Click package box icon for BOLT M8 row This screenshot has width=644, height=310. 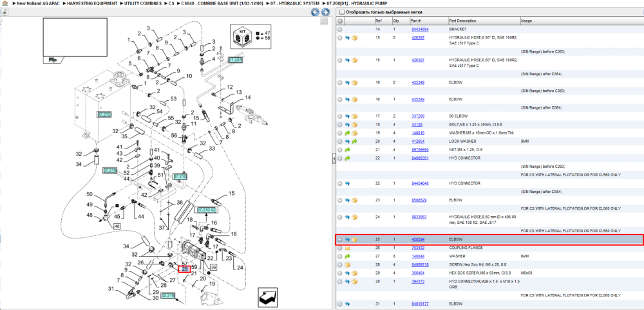pos(354,125)
